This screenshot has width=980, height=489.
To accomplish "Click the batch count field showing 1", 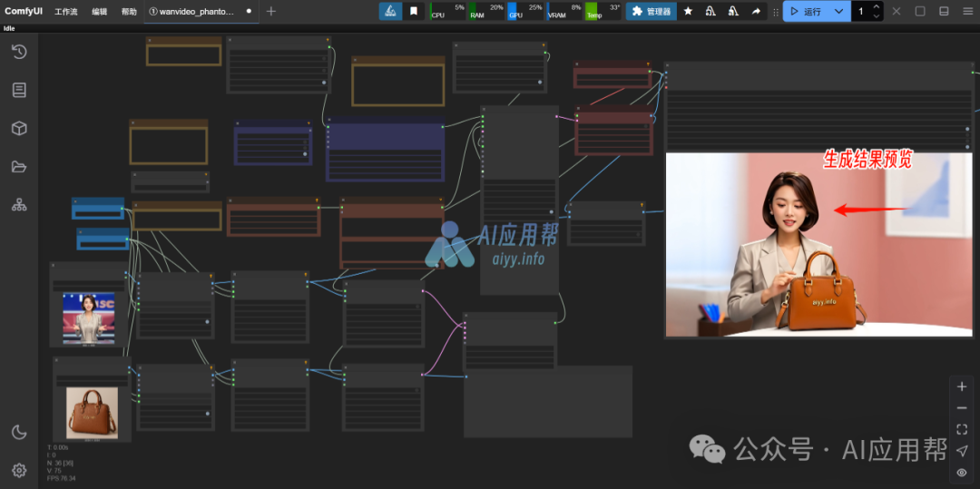I will [x=861, y=11].
